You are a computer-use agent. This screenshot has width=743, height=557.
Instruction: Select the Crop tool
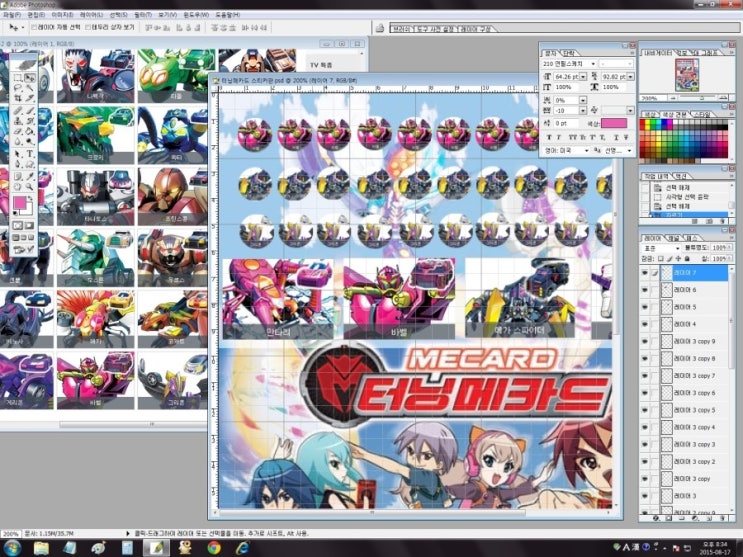point(18,98)
